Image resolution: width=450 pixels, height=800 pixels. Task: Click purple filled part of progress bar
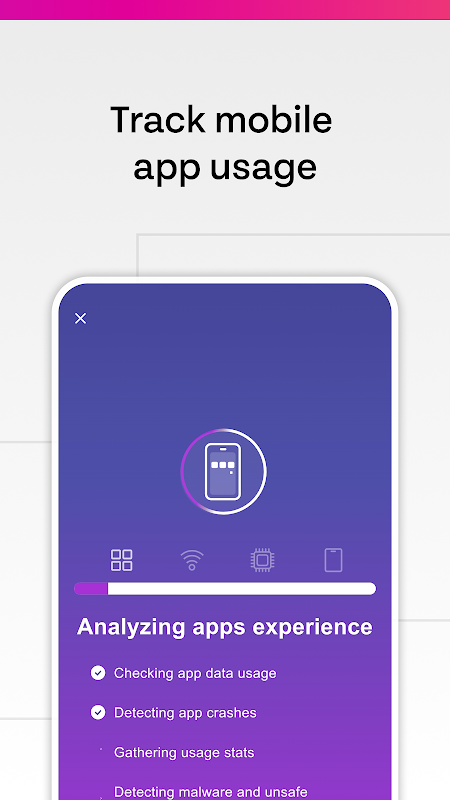point(91,588)
